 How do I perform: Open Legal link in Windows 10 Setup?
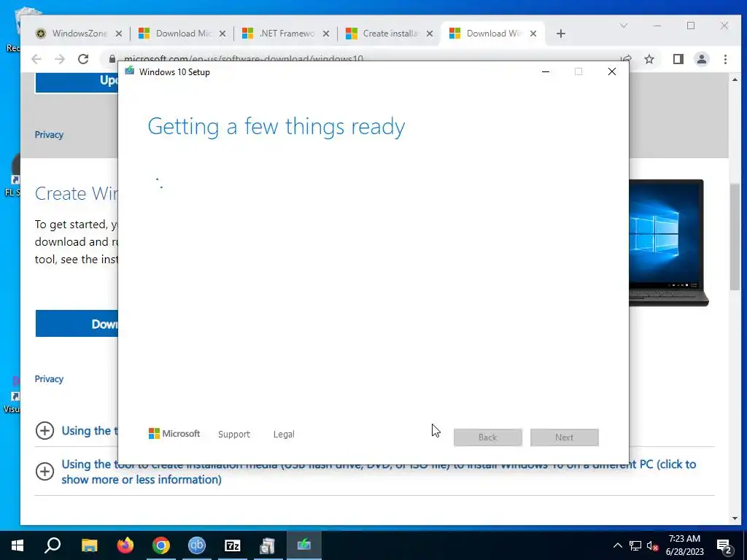[284, 435]
